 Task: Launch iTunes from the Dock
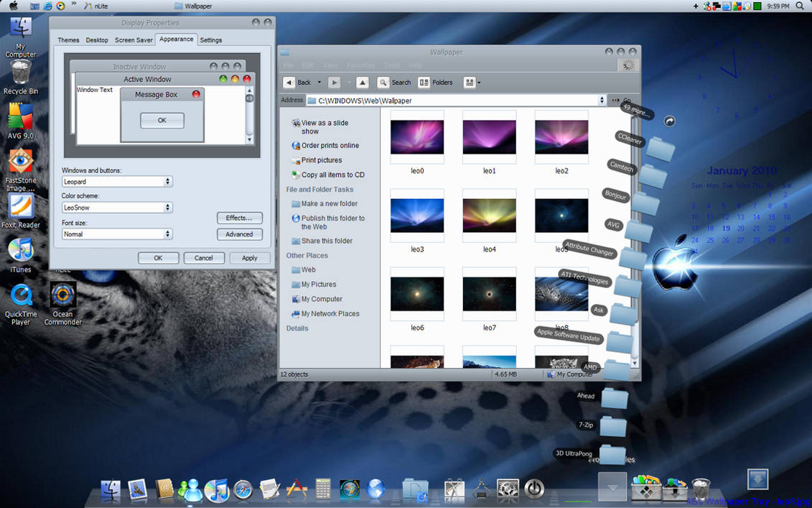click(216, 490)
